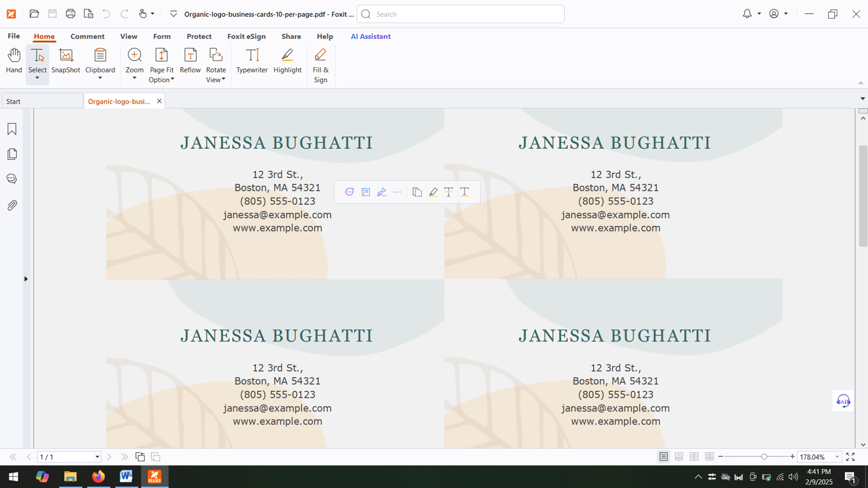Expand the left navigation panel arrow
This screenshot has height=488, width=868.
tap(26, 279)
